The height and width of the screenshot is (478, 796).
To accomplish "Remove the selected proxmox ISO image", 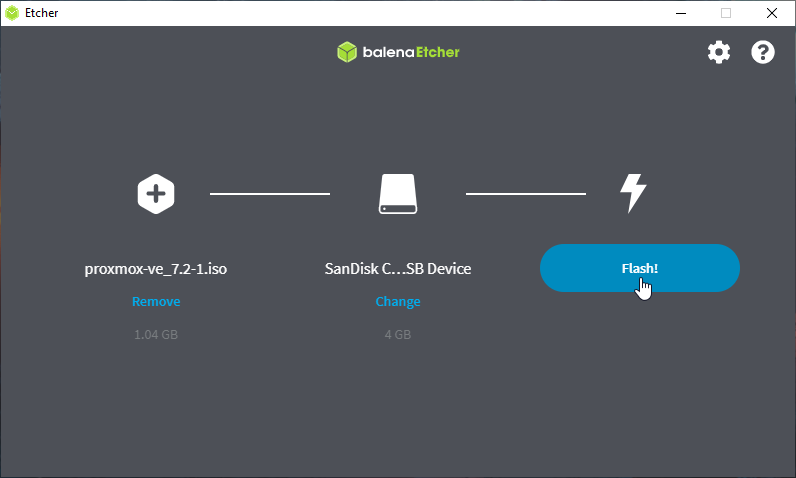I will click(x=156, y=301).
